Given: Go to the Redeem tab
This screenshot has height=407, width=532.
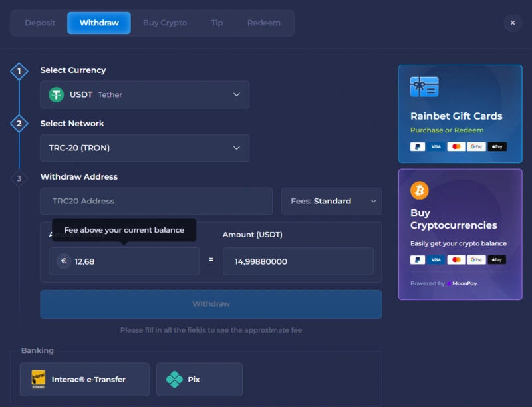Looking at the screenshot, I should point(264,23).
